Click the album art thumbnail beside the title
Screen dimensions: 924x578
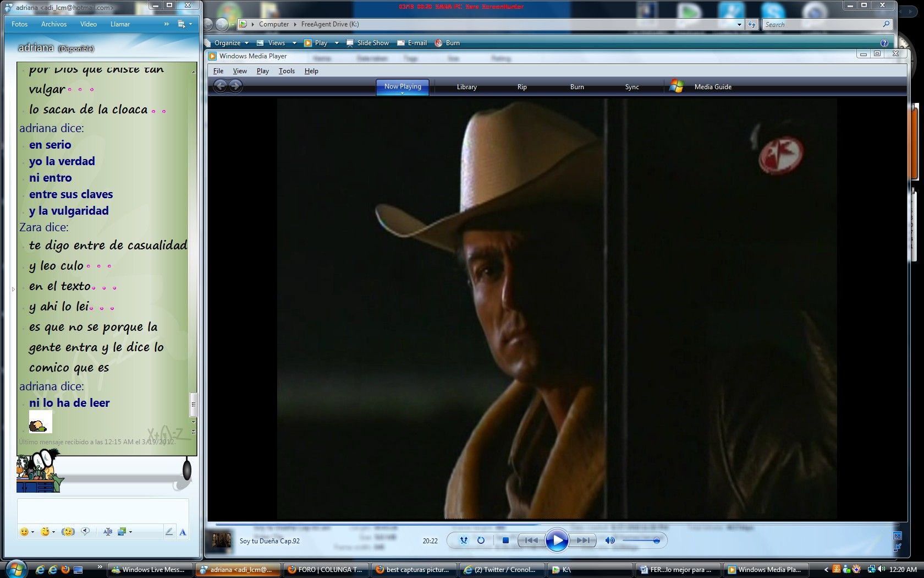pos(222,541)
